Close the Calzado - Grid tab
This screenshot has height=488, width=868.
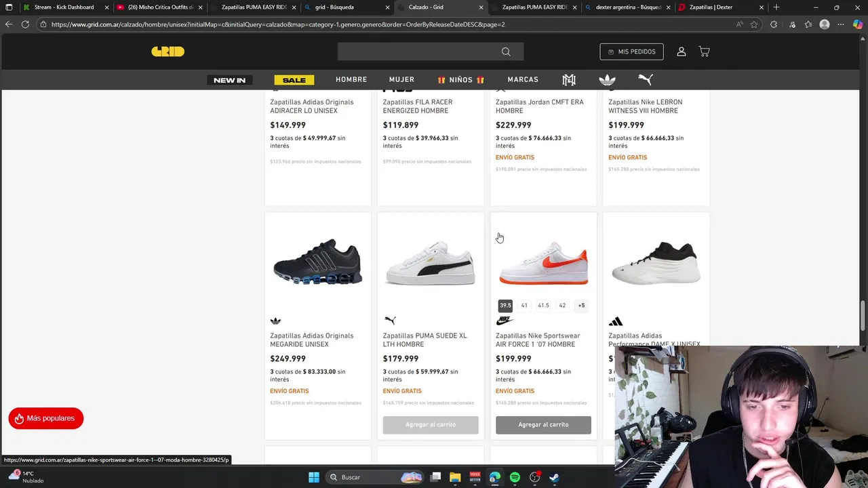coord(481,7)
